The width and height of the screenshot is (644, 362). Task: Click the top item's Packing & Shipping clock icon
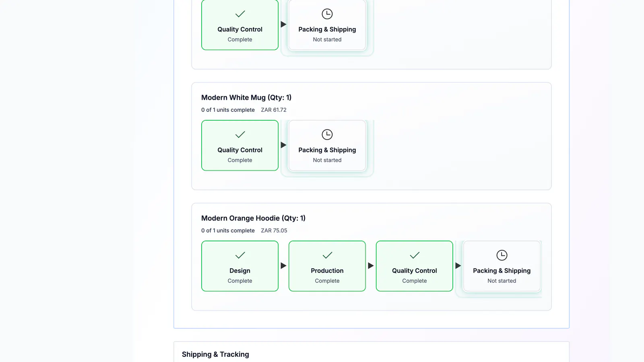point(327,14)
